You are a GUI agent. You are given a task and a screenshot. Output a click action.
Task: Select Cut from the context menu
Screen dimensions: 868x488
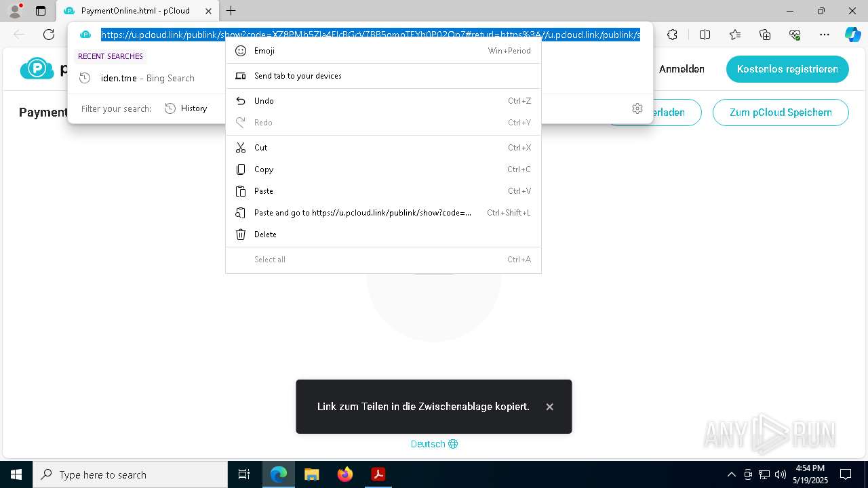383,148
